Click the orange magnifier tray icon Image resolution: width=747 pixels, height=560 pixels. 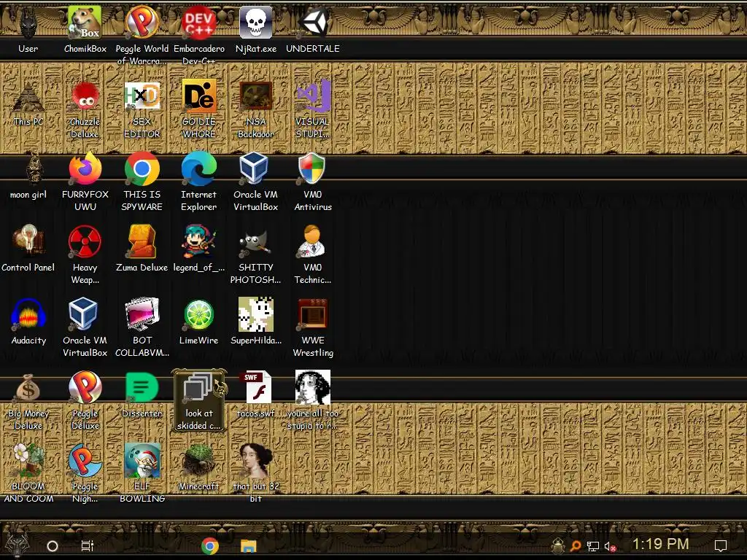click(x=576, y=545)
